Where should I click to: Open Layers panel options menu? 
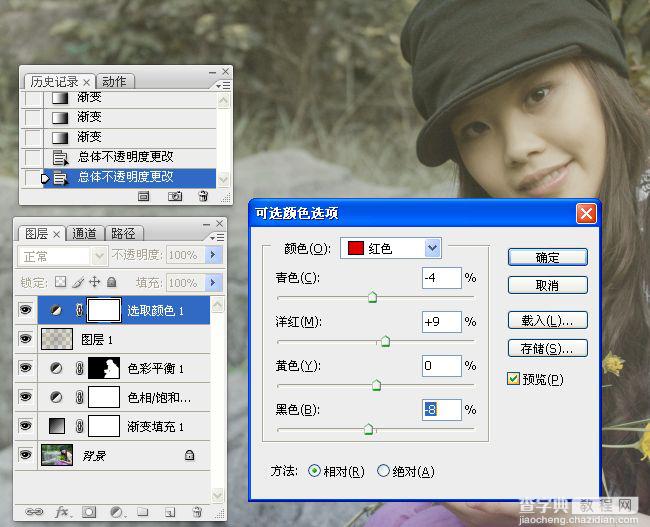pyautogui.click(x=218, y=237)
